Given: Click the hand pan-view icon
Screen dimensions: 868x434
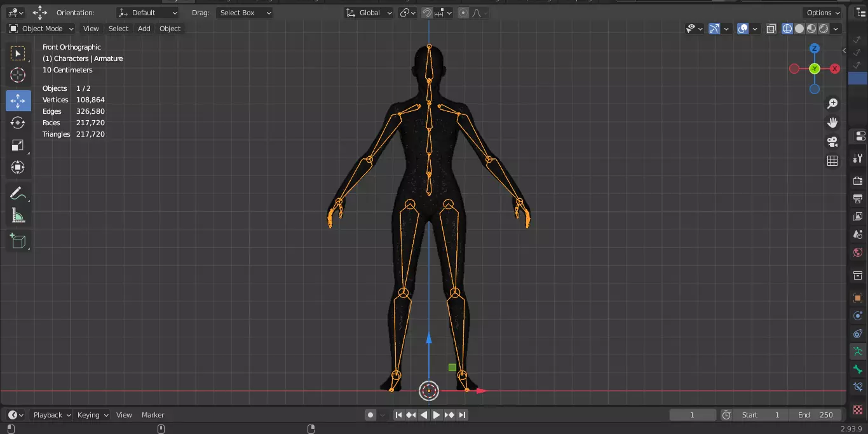Looking at the screenshot, I should pos(832,123).
